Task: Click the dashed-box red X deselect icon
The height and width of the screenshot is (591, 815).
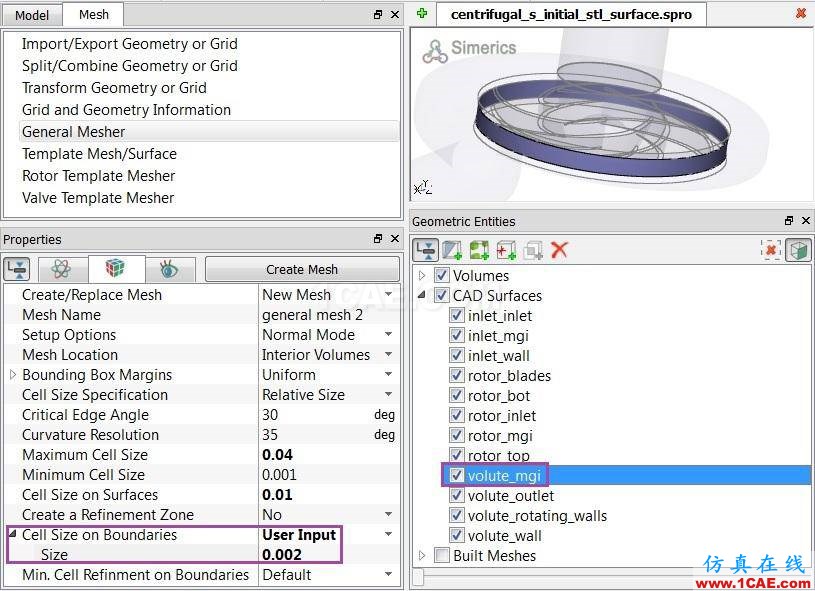Action: click(x=771, y=250)
